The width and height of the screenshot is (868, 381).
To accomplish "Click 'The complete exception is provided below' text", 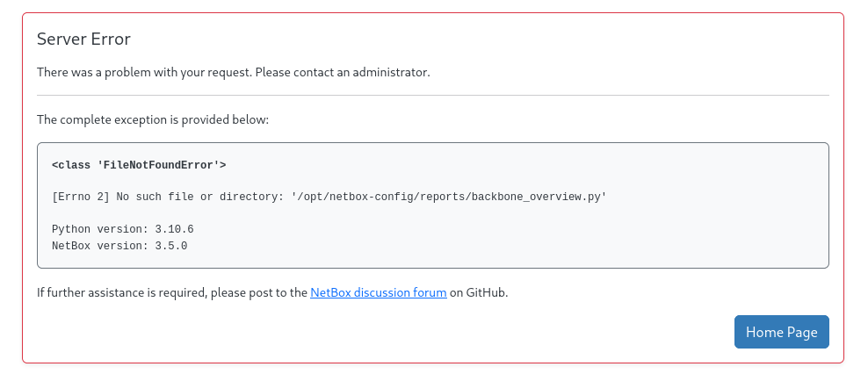I will 153,120.
